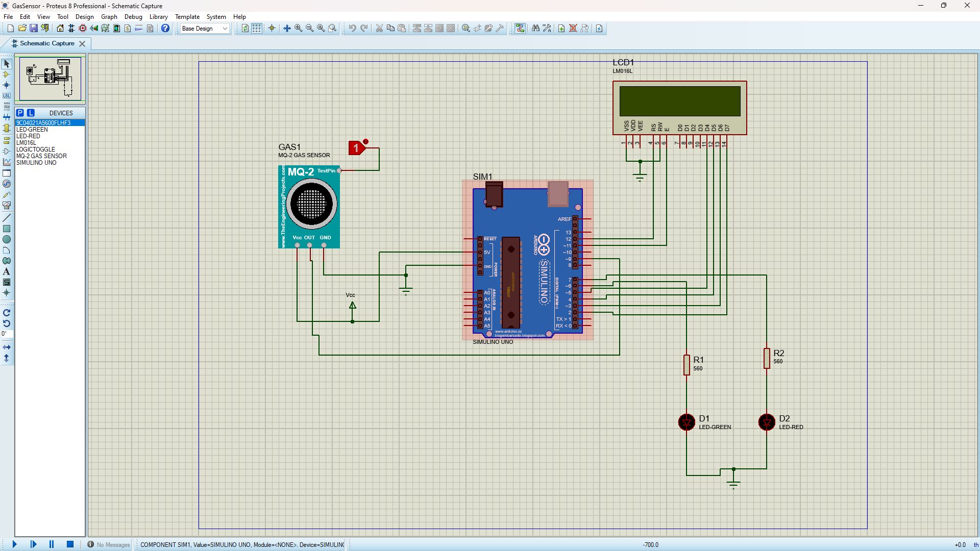This screenshot has width=980, height=551.
Task: Pause the simulation
Action: 52,544
